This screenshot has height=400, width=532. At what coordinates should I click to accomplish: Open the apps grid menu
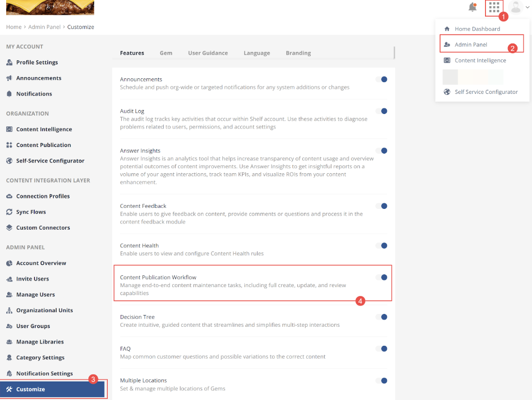pyautogui.click(x=494, y=7)
